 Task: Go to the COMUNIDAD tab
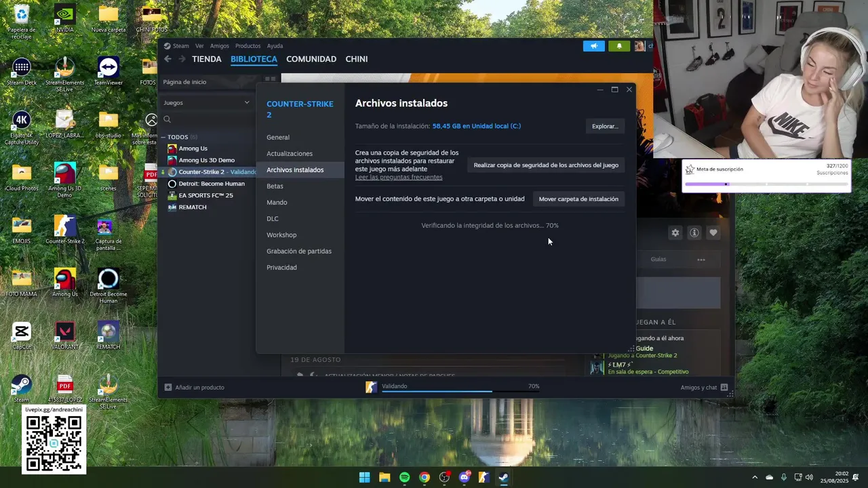click(x=311, y=59)
